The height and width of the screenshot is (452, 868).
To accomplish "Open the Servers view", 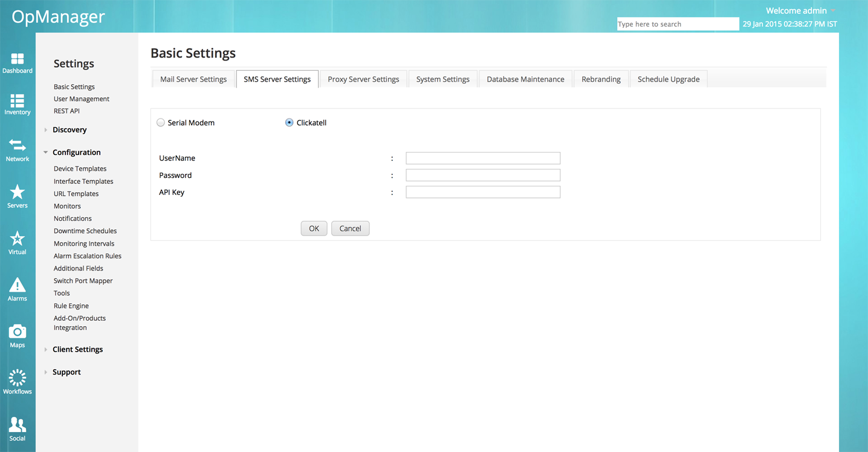I will [x=18, y=197].
